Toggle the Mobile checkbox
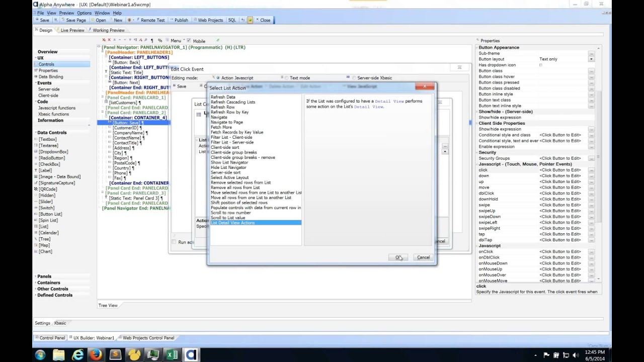Image resolution: width=644 pixels, height=362 pixels. [189, 41]
